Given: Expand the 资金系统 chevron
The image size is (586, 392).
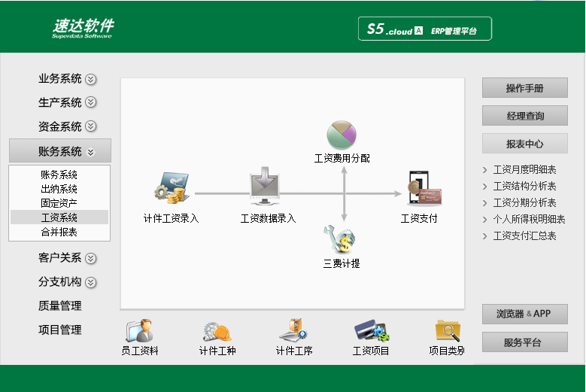Looking at the screenshot, I should [90, 126].
